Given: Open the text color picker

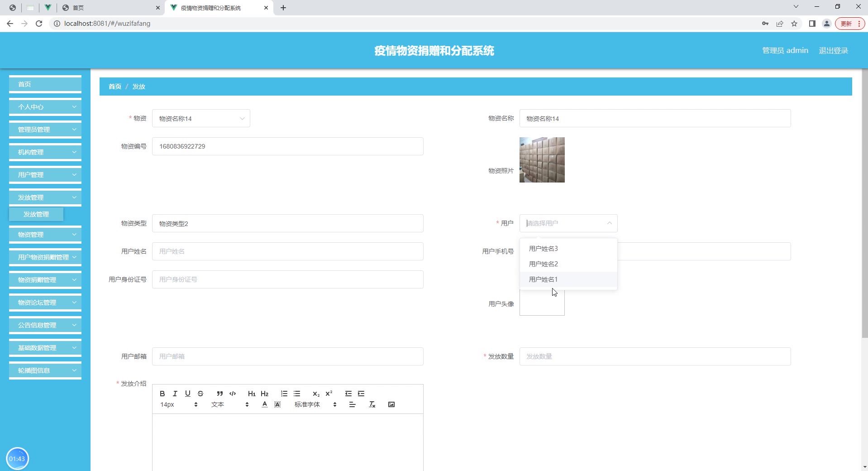Looking at the screenshot, I should click(265, 404).
